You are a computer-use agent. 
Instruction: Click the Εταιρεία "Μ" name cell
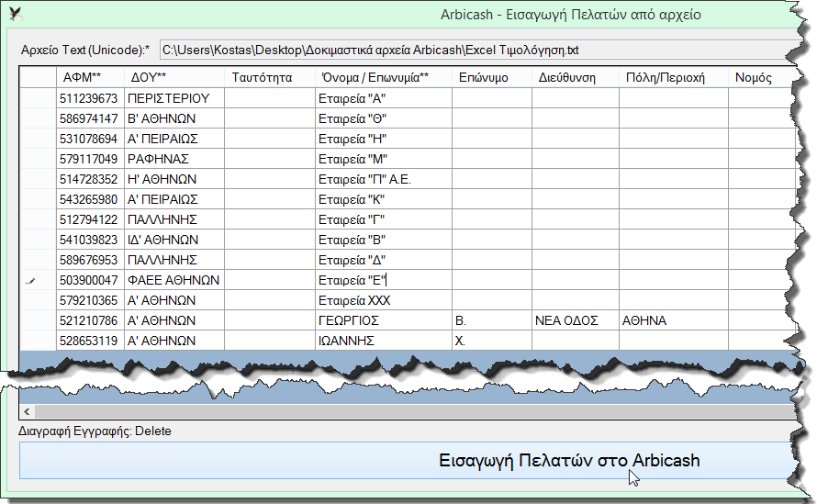pyautogui.click(x=384, y=159)
